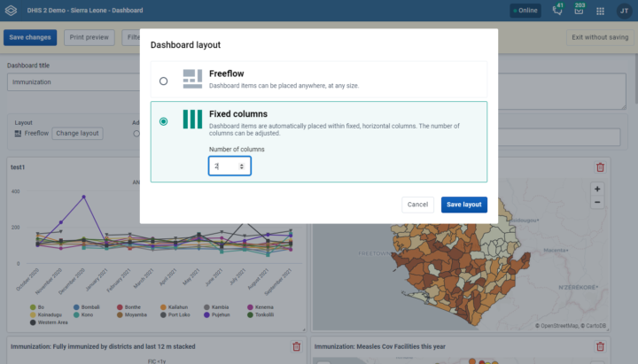Click the Freeflow layout icon in dialog
This screenshot has height=364, width=638.
(x=192, y=79)
